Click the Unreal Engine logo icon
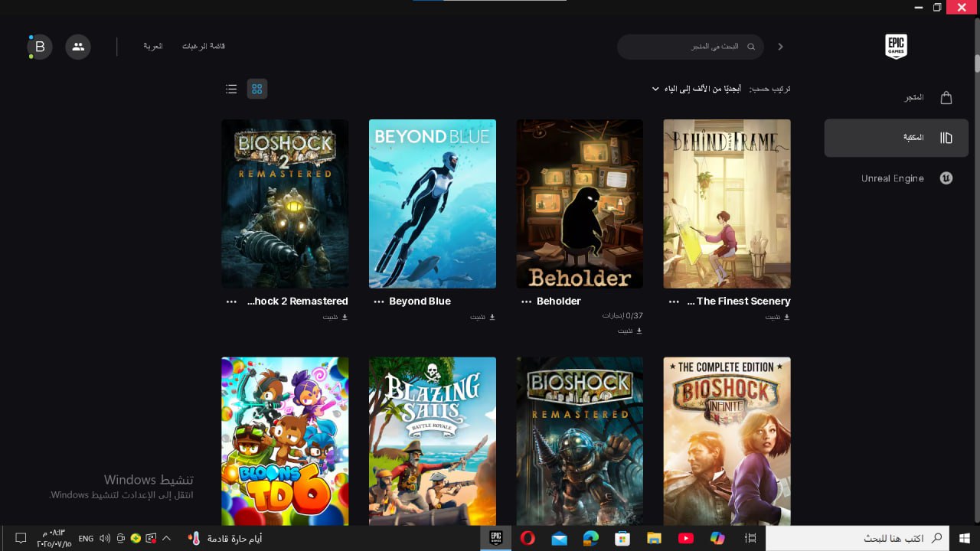The image size is (980, 551). click(946, 178)
